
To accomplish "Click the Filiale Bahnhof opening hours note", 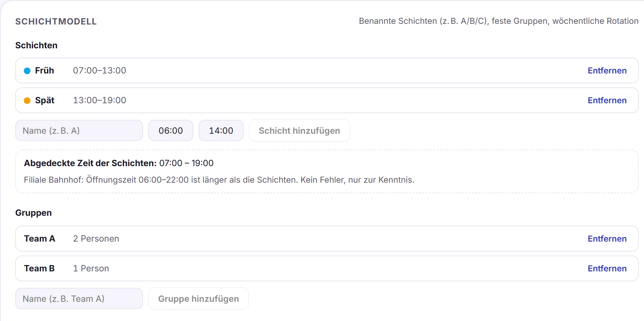I will (x=219, y=180).
